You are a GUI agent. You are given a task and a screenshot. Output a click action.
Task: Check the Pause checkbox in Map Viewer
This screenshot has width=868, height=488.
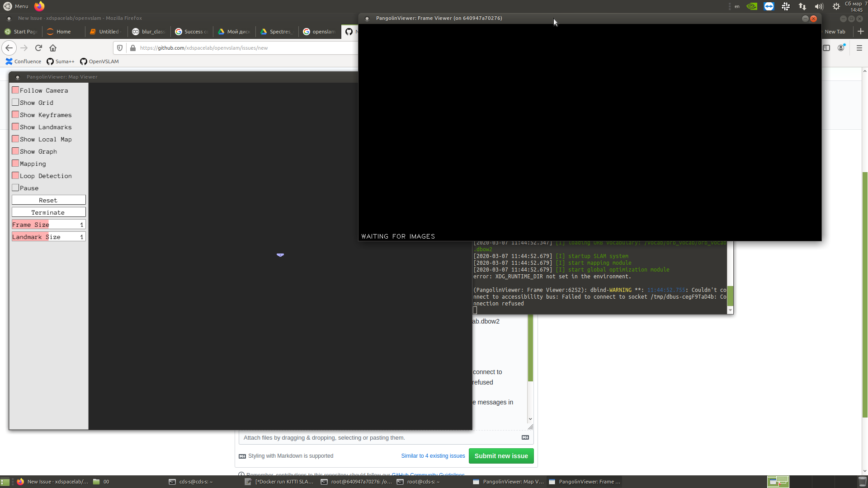tap(15, 188)
